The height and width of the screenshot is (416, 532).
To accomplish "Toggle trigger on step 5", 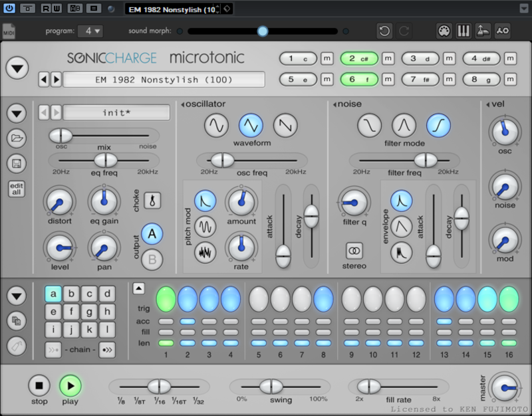I will click(259, 299).
